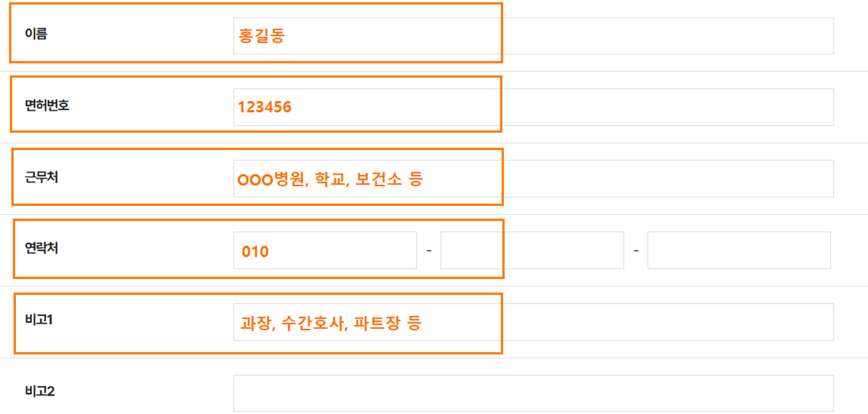Click the orange 과장, 수간호사, 파트장 text
Viewport: 868px width, 414px height.
331,323
